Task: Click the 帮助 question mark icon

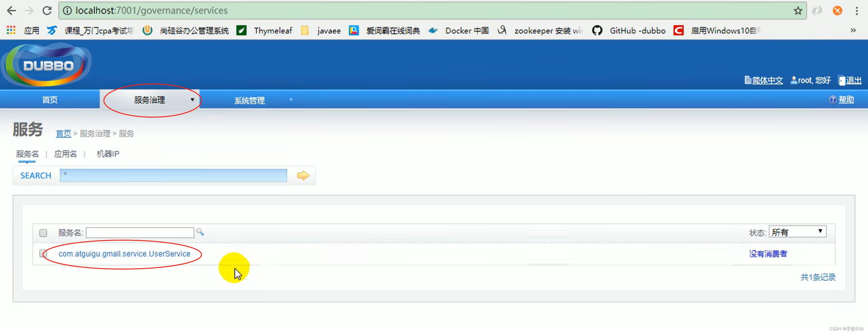Action: pos(833,99)
